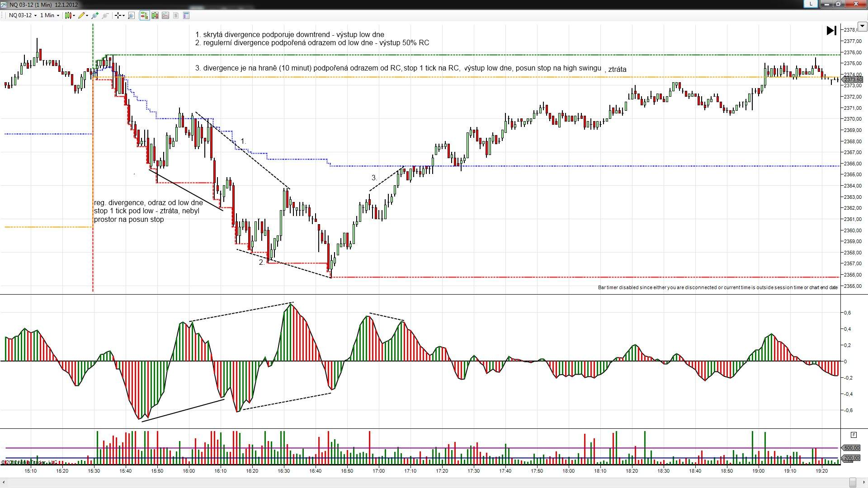
Task: Click the F button on volume panel
Action: [x=854, y=435]
